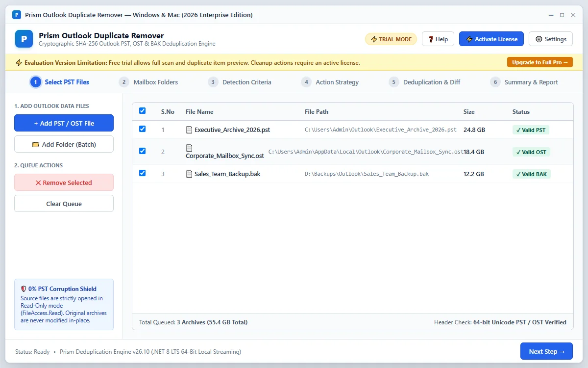Select the Sales_Team_Backup.bak file name
The height and width of the screenshot is (368, 588).
pyautogui.click(x=227, y=174)
